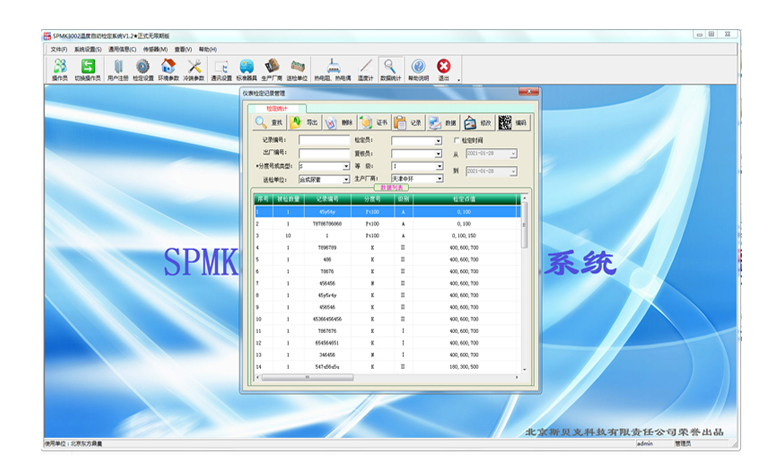Click the 数据统计 magnifier toolbar icon
The width and height of the screenshot is (781, 475).
coord(389,69)
